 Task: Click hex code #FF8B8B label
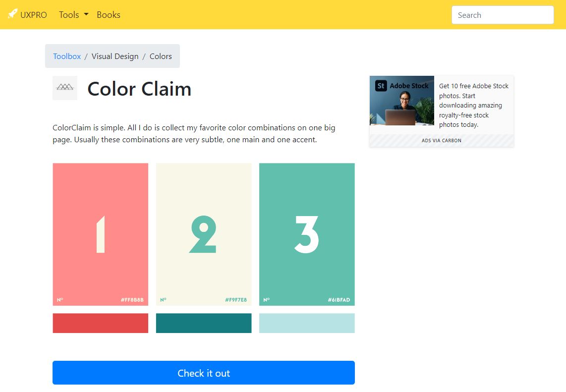pyautogui.click(x=132, y=300)
